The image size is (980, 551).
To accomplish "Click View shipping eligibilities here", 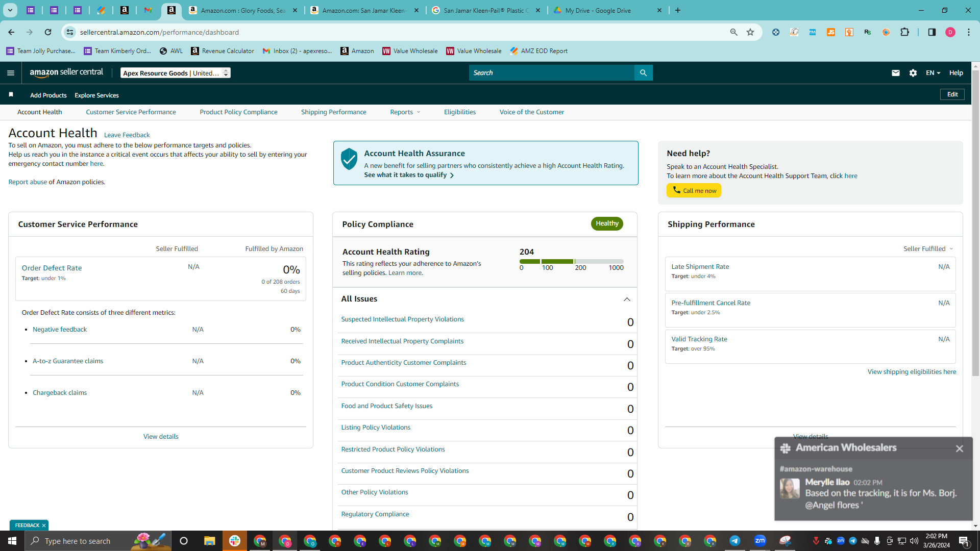I will tap(912, 372).
